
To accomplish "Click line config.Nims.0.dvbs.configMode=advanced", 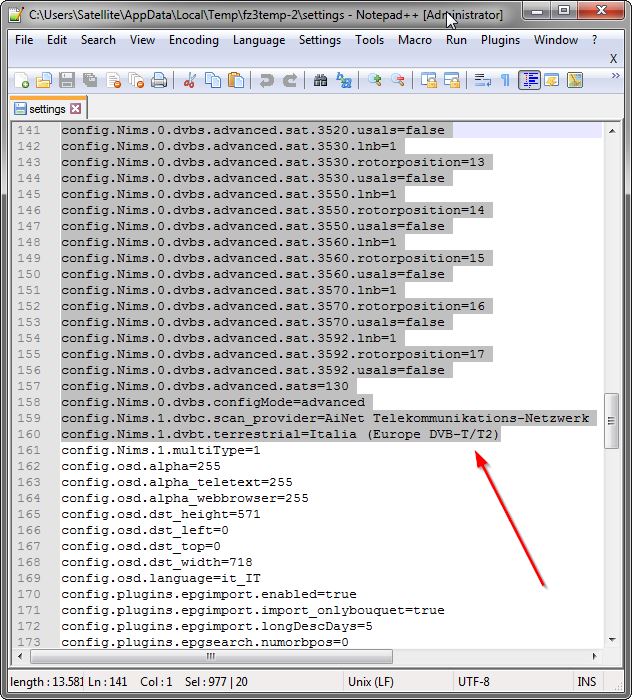I will [213, 402].
